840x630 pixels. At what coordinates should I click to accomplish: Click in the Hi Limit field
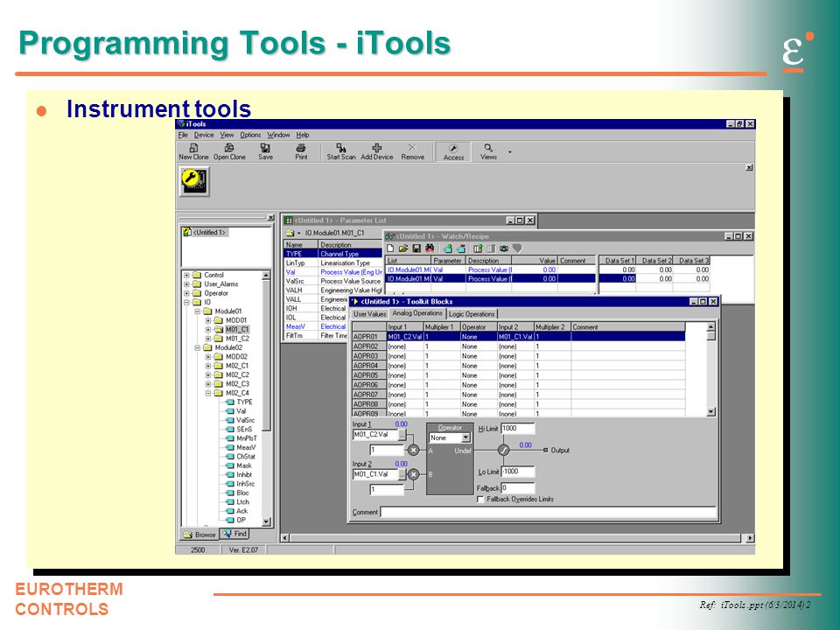pyautogui.click(x=517, y=429)
